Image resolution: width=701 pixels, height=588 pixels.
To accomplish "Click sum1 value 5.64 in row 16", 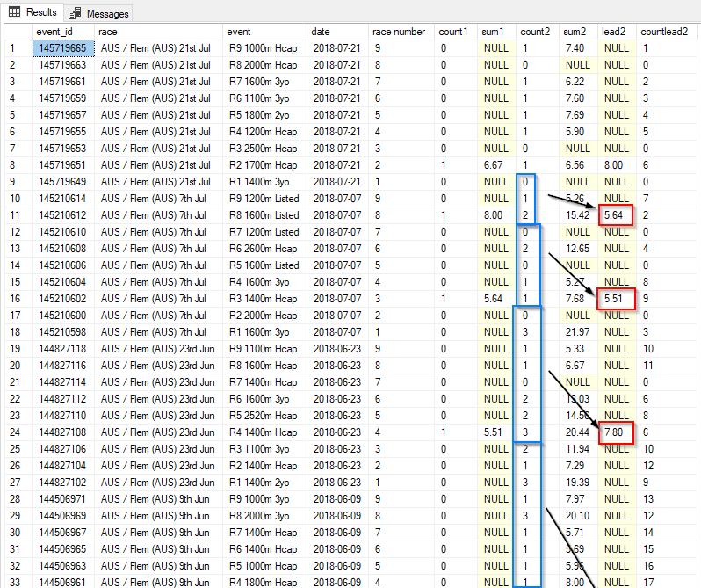I will click(x=496, y=299).
